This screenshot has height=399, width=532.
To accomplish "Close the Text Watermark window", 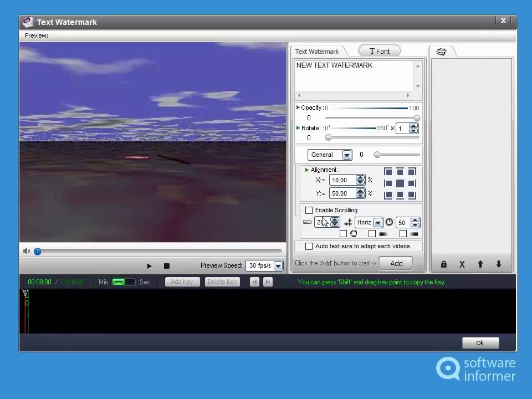I will (x=503, y=21).
